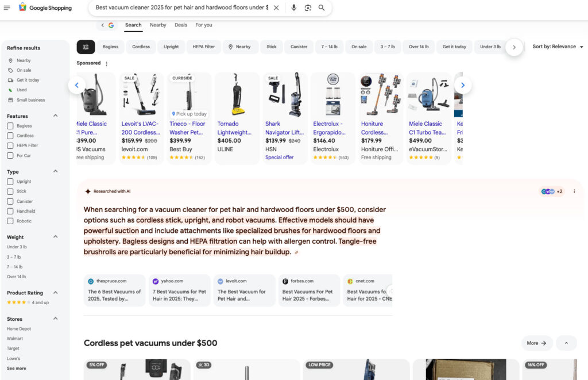Open the hamburger main menu

coord(7,7)
